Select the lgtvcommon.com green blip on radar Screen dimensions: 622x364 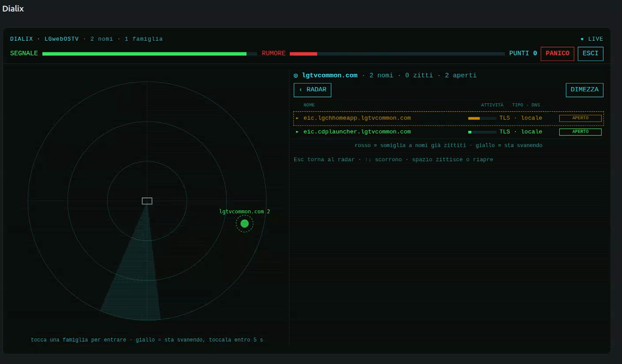244,223
